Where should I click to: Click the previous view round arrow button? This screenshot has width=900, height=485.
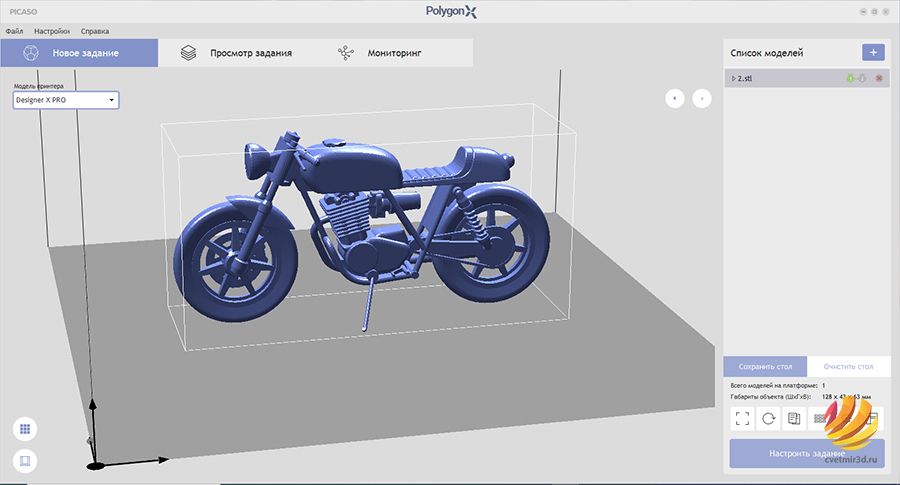[x=674, y=99]
